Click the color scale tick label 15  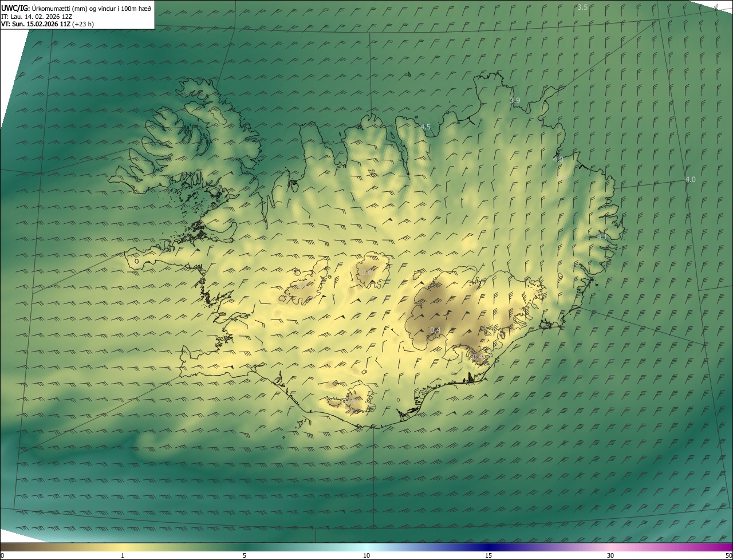(x=488, y=555)
